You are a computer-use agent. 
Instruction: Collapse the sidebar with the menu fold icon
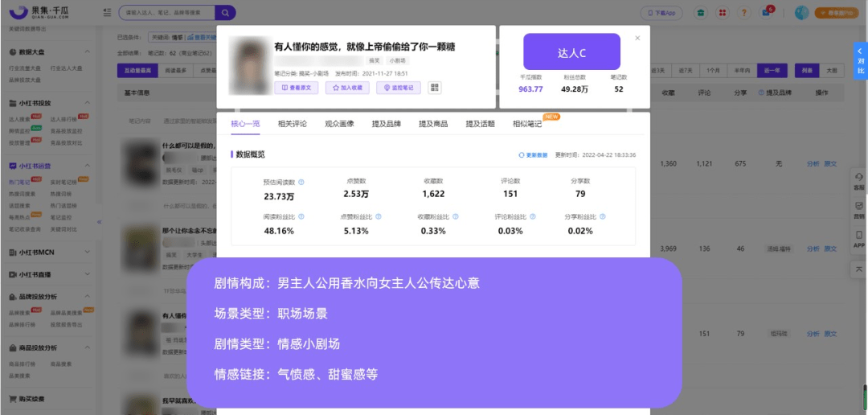click(107, 12)
